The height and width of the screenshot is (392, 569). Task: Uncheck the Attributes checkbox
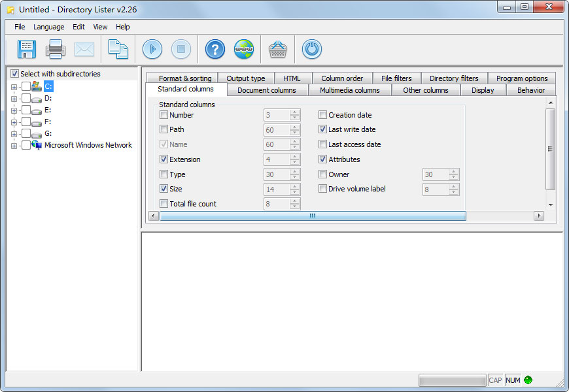[322, 159]
